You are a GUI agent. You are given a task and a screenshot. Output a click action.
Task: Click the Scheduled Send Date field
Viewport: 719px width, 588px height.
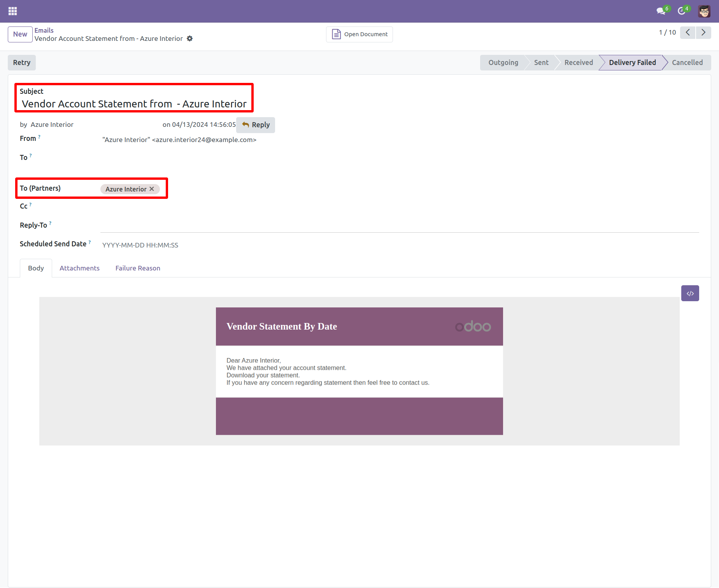click(x=400, y=245)
